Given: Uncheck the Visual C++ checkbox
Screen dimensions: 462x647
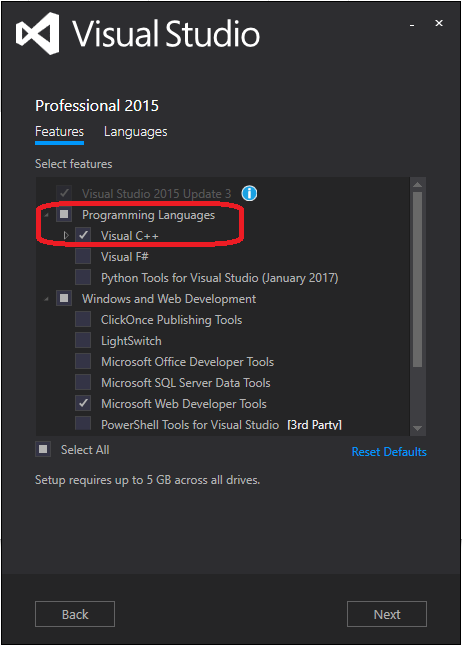Looking at the screenshot, I should [x=83, y=235].
